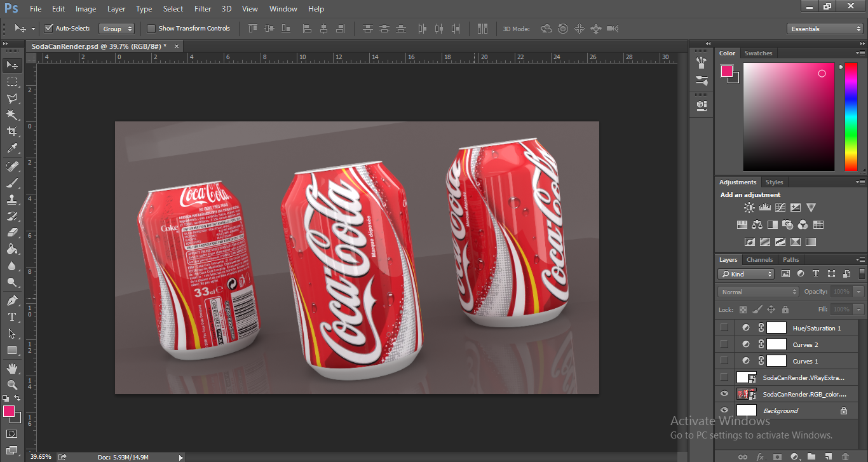The width and height of the screenshot is (868, 462).
Task: Show the Curves 2 layer
Action: pos(724,344)
